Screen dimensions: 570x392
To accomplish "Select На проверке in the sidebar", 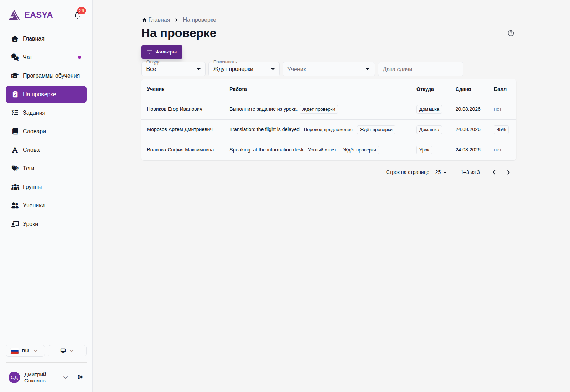I will coord(46,94).
